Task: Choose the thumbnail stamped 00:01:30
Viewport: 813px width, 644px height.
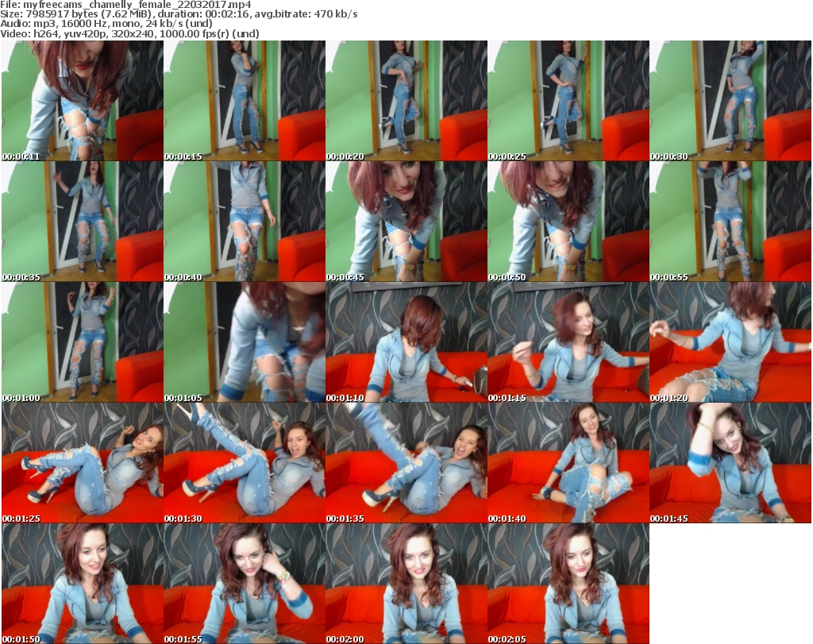Action: click(245, 463)
